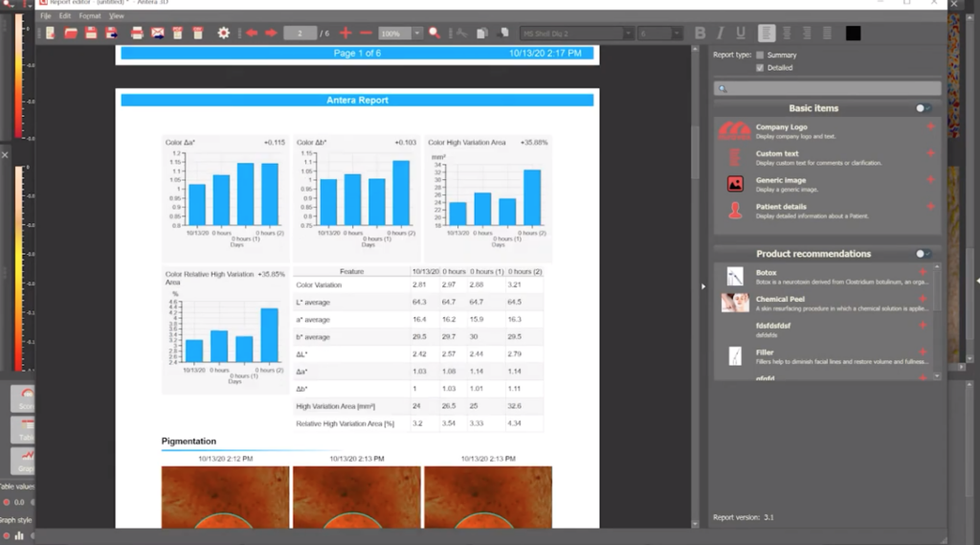Screen dimensions: 980x545
Task: Center align text
Action: tap(787, 34)
